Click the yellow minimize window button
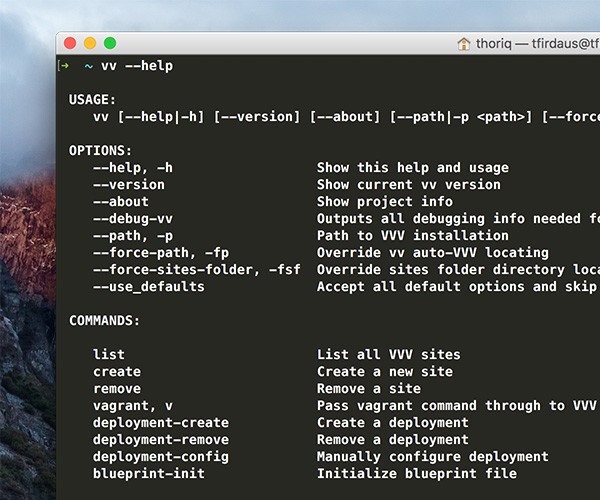This screenshot has height=500, width=600. coord(90,43)
